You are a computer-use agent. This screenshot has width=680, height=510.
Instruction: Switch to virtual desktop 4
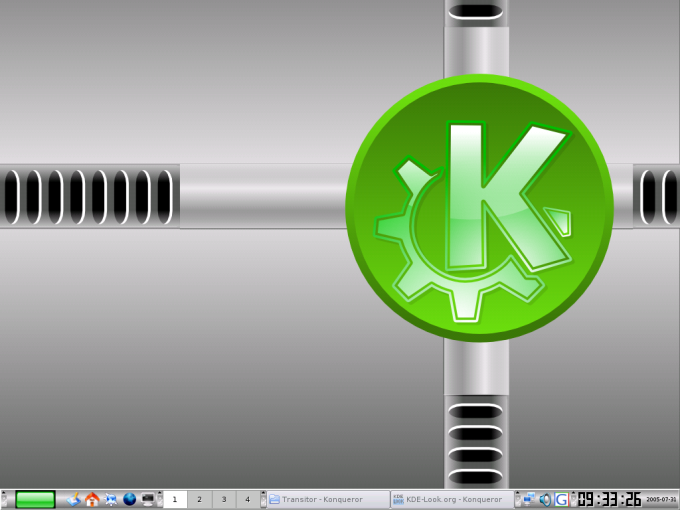[x=248, y=499]
